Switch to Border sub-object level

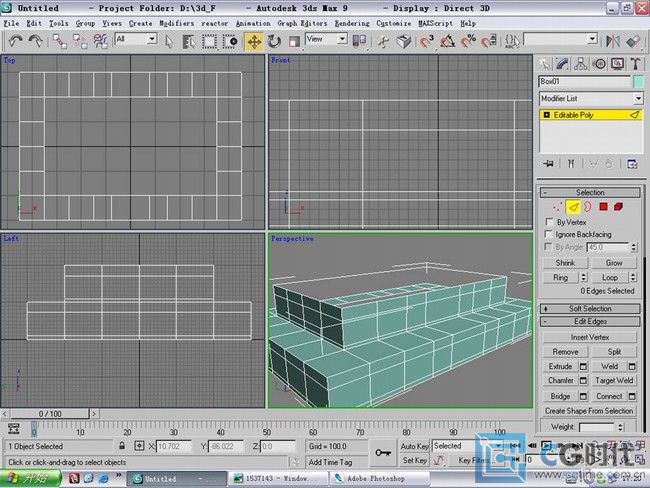pyautogui.click(x=588, y=207)
